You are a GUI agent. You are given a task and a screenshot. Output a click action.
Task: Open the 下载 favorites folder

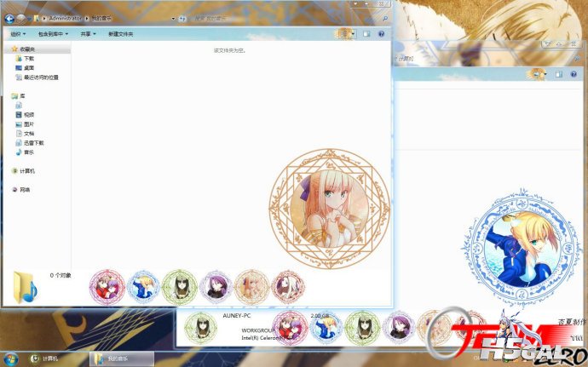25,59
